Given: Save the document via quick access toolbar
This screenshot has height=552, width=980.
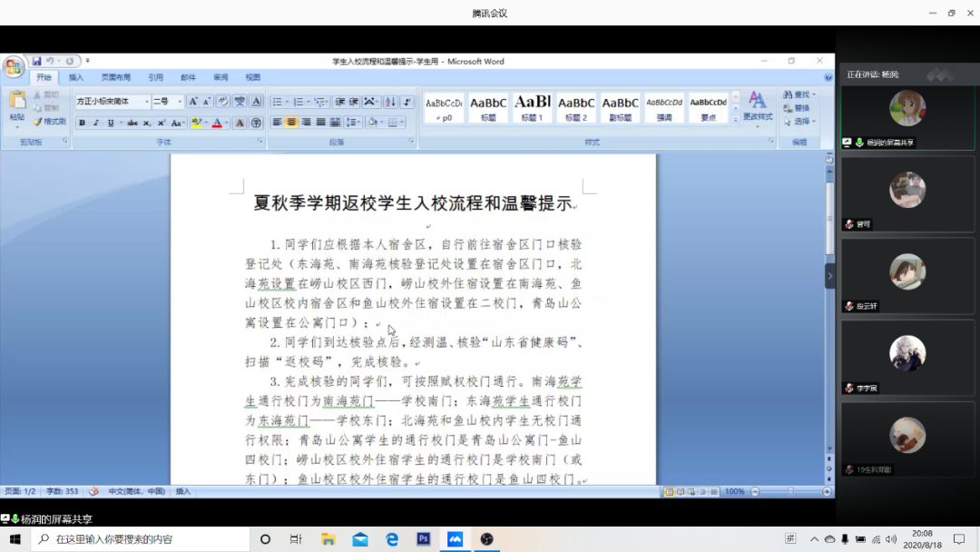Looking at the screenshot, I should 37,61.
